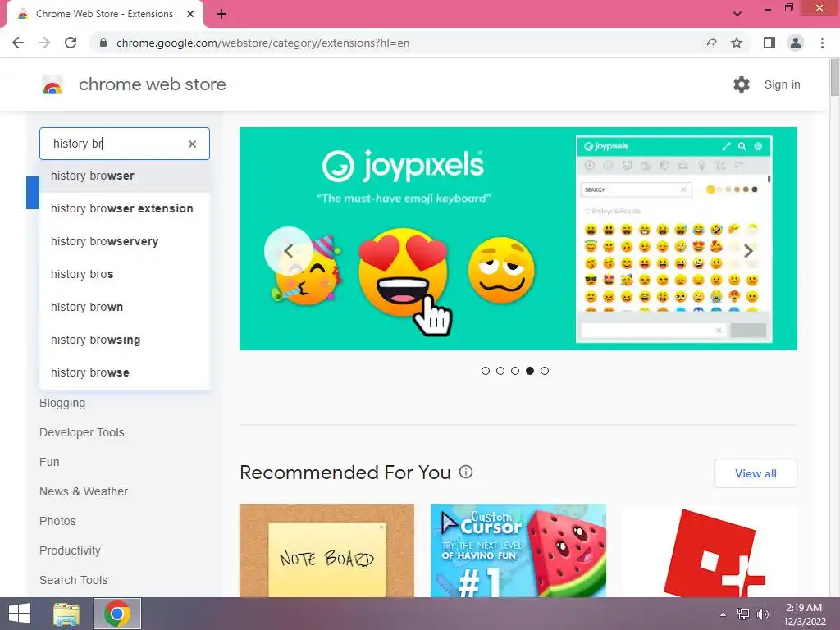Image resolution: width=840 pixels, height=630 pixels.
Task: Open the web store settings gear
Action: click(742, 84)
